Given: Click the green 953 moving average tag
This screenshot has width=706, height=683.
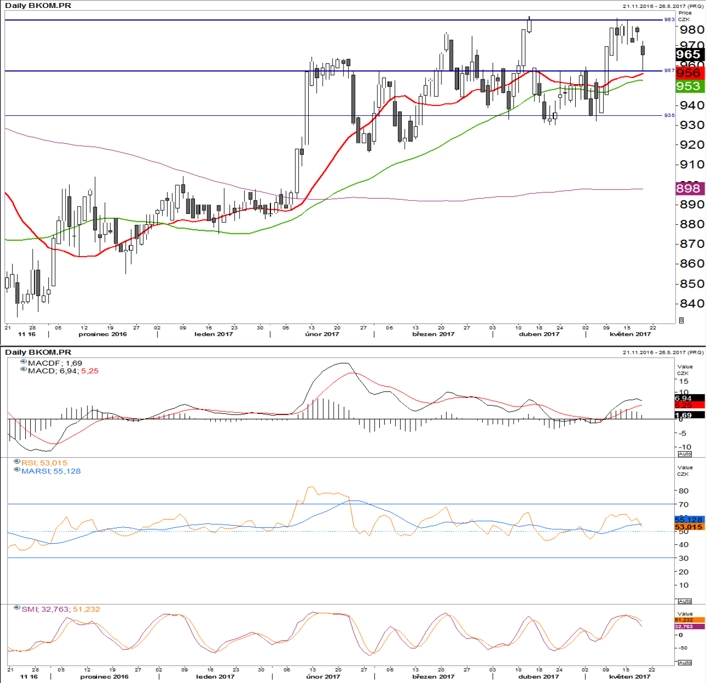Looking at the screenshot, I should coord(689,86).
